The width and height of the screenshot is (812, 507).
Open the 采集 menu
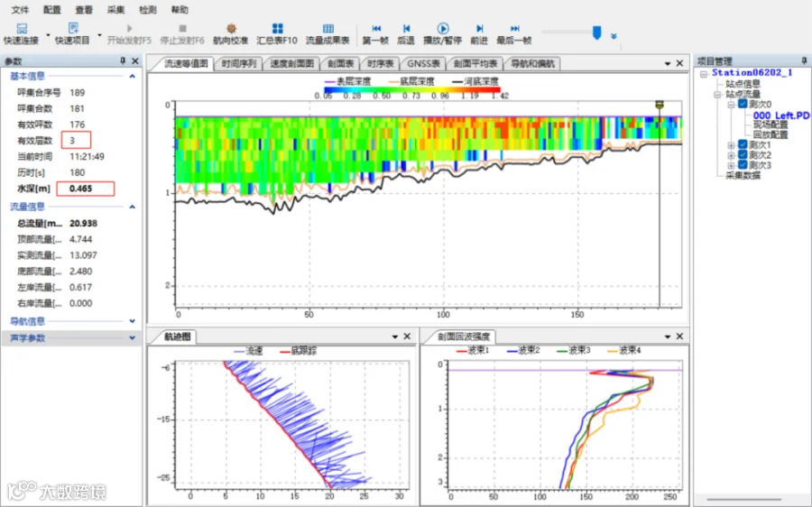[115, 9]
